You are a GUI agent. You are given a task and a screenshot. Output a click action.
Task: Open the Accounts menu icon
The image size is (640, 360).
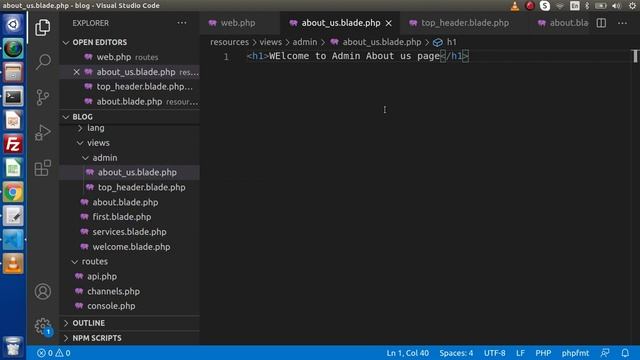click(42, 291)
